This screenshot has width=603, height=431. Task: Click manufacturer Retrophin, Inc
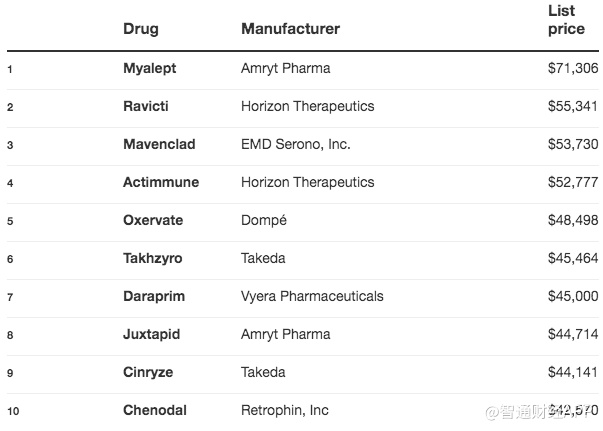[285, 410]
